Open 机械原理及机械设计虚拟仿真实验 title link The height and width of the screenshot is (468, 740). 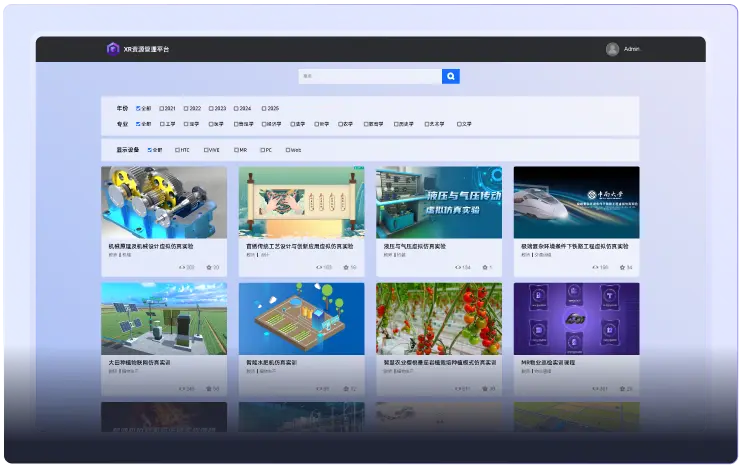coord(150,245)
